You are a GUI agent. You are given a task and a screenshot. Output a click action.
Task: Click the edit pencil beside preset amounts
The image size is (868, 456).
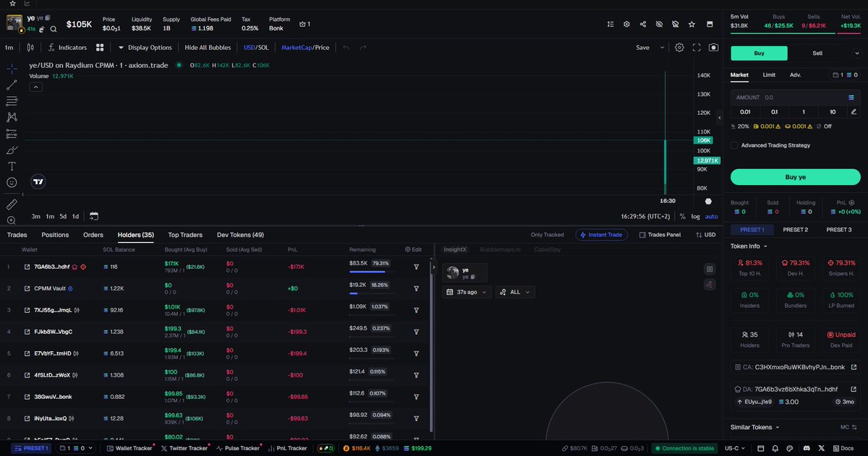coord(854,111)
